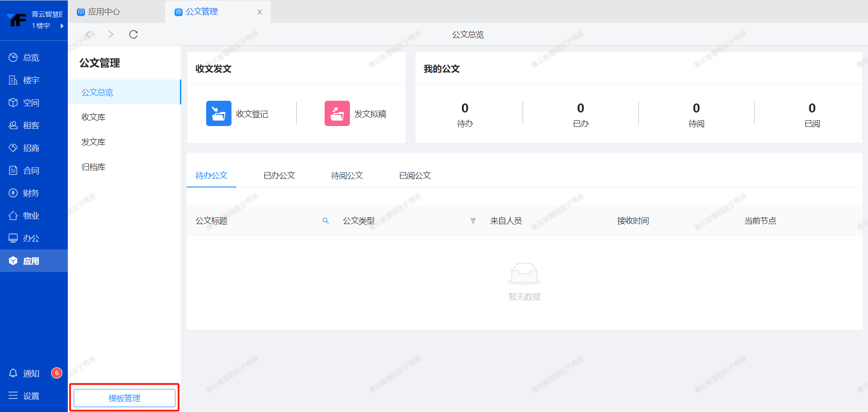Switch to the 已办公文 tab
Image resolution: width=868 pixels, height=412 pixels.
pyautogui.click(x=279, y=176)
